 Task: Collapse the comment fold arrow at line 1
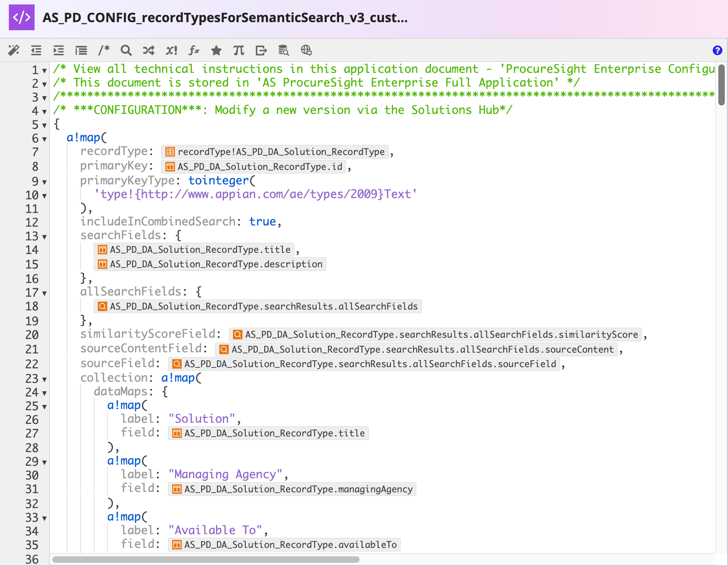(44, 70)
